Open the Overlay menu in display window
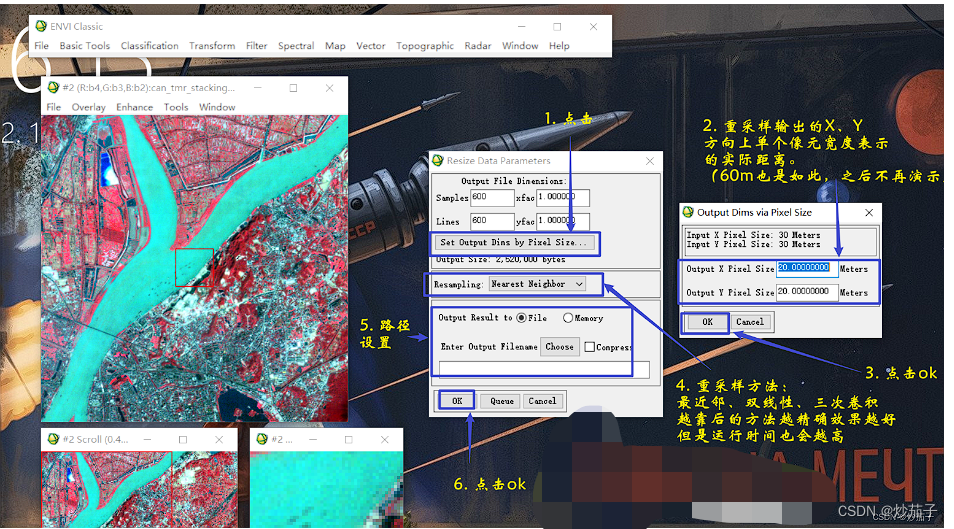Viewport: 954px width, 529px height. 89,107
